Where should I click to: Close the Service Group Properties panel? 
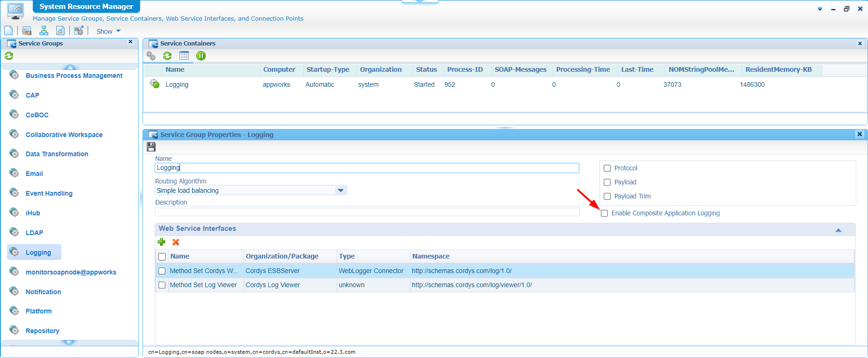tap(860, 134)
